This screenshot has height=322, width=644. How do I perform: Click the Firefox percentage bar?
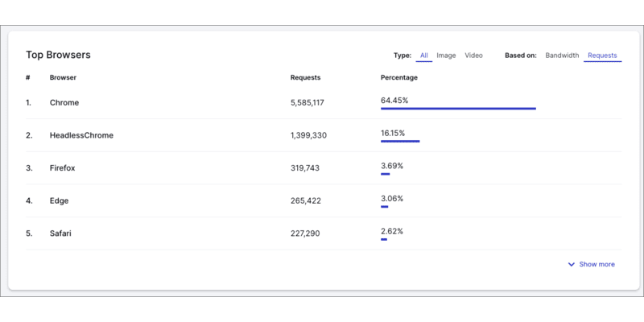pos(386,174)
